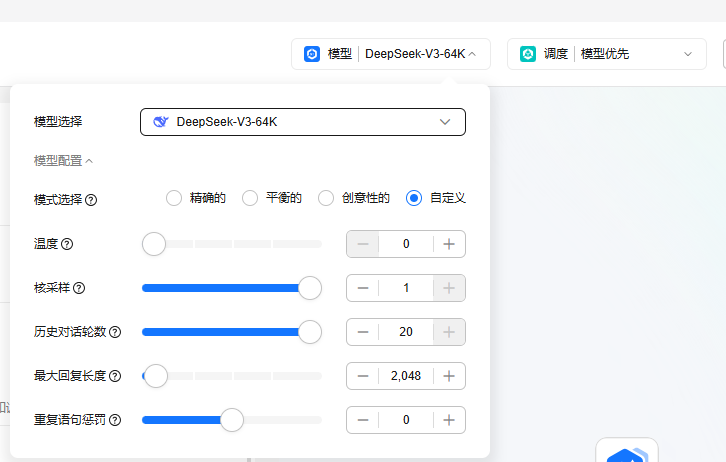Decrease 核采样 value with minus button
The height and width of the screenshot is (462, 726).
(363, 288)
